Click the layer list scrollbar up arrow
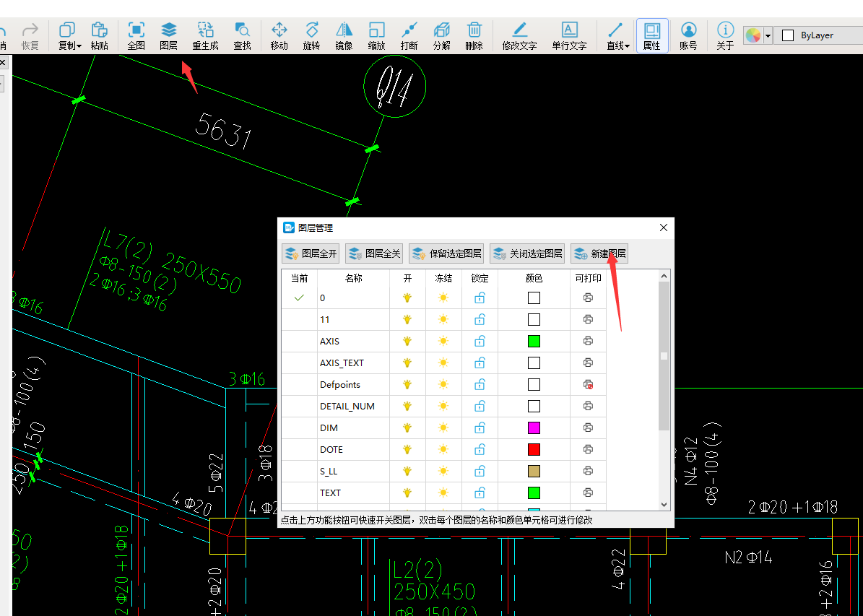Image resolution: width=863 pixels, height=616 pixels. (664, 276)
